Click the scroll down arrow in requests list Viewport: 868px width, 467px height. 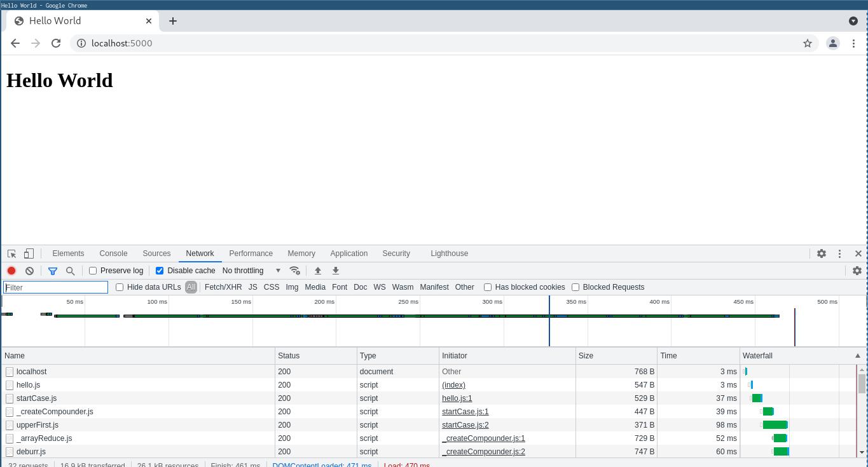click(x=862, y=452)
